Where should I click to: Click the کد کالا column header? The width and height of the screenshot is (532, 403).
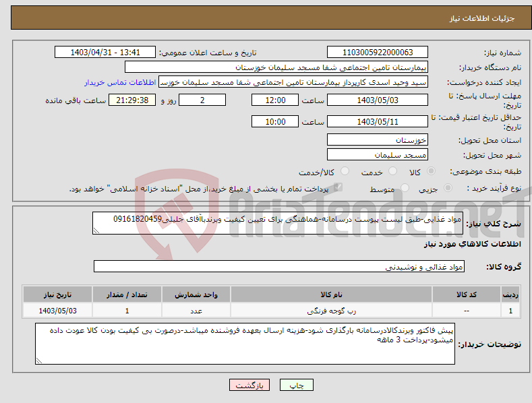[x=466, y=294]
